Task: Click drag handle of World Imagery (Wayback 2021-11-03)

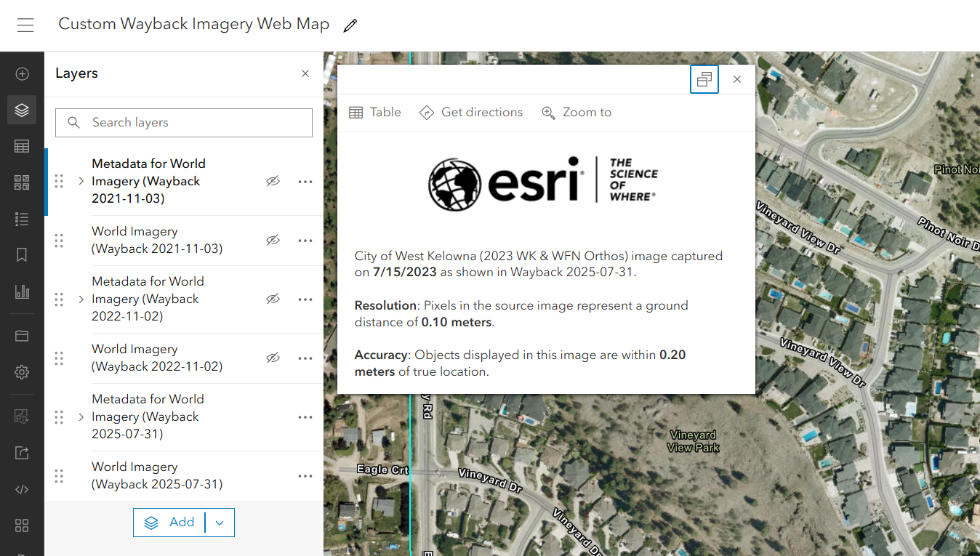Action: (x=59, y=240)
